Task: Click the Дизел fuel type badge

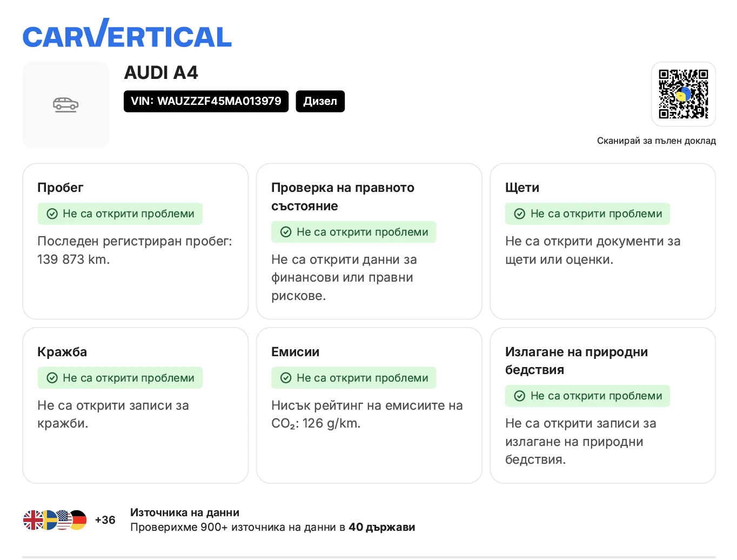Action: [x=320, y=101]
